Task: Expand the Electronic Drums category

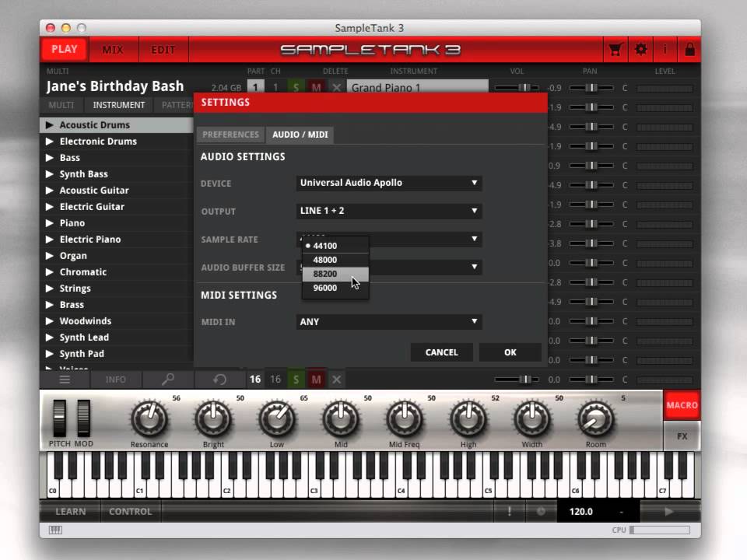Action: [x=49, y=142]
